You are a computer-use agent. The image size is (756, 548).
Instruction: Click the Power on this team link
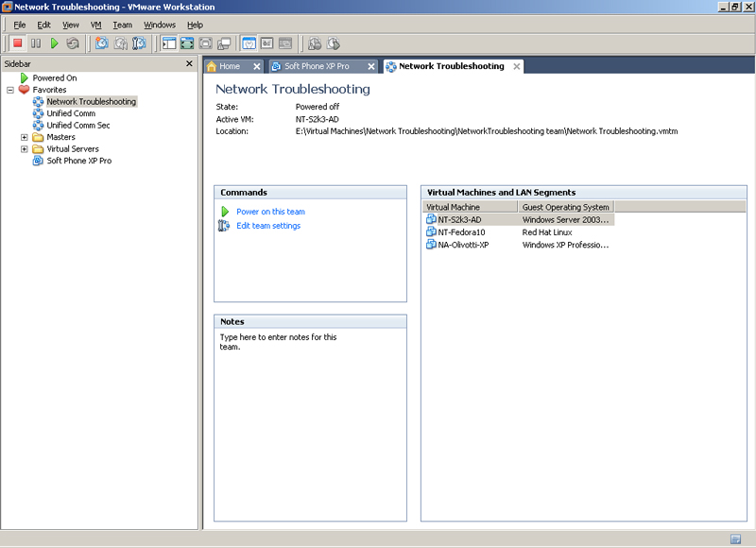coord(270,212)
